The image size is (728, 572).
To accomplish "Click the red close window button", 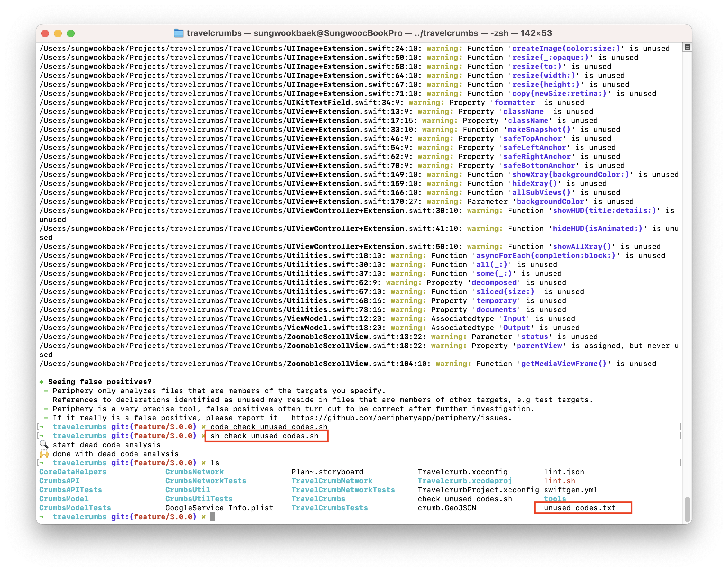I will coord(45,33).
